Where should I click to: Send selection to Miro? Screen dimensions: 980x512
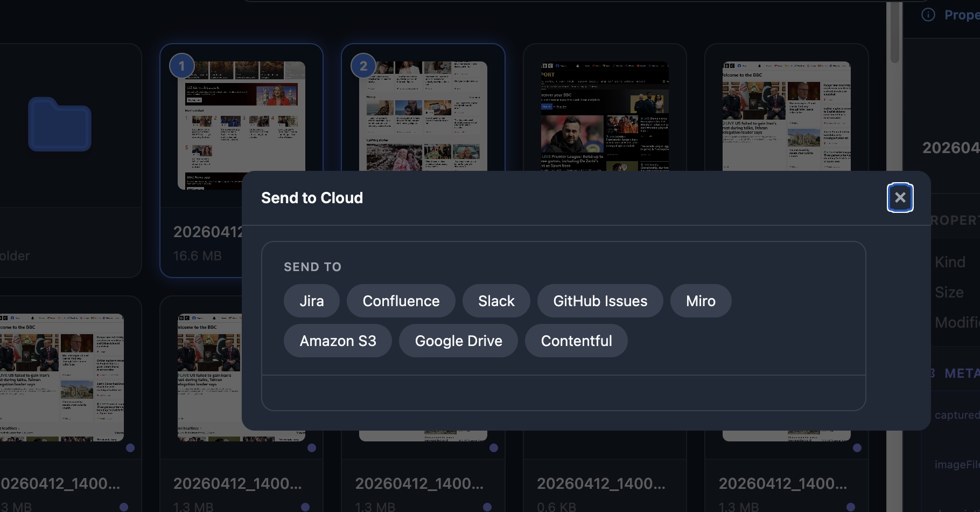coord(701,301)
